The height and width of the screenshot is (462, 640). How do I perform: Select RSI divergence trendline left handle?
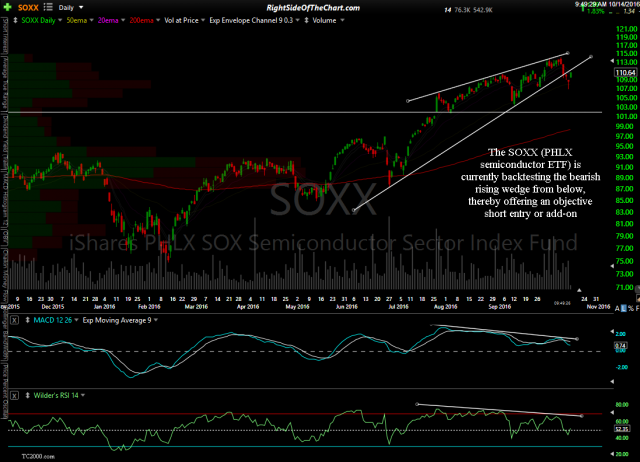point(417,404)
